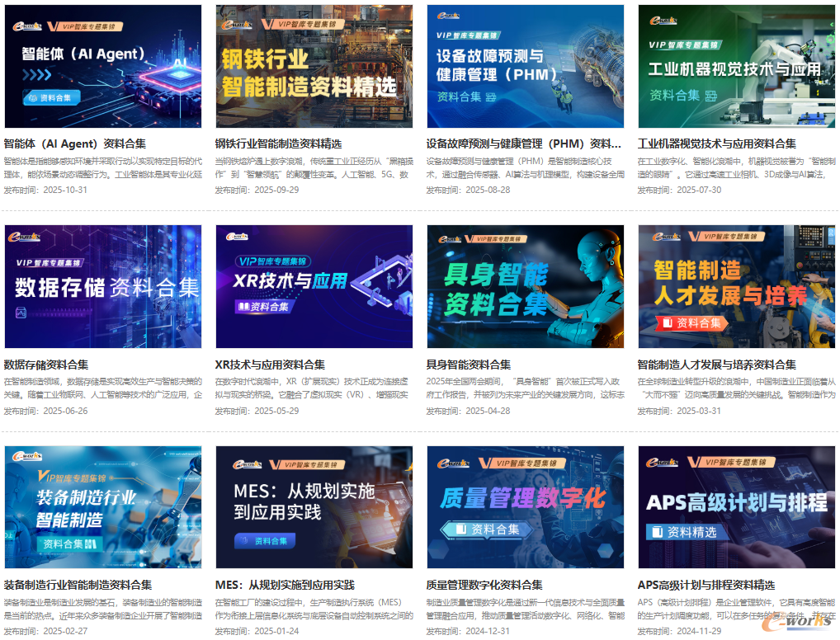Open the 数据存储资料合集 banner thumbnail

103,286
